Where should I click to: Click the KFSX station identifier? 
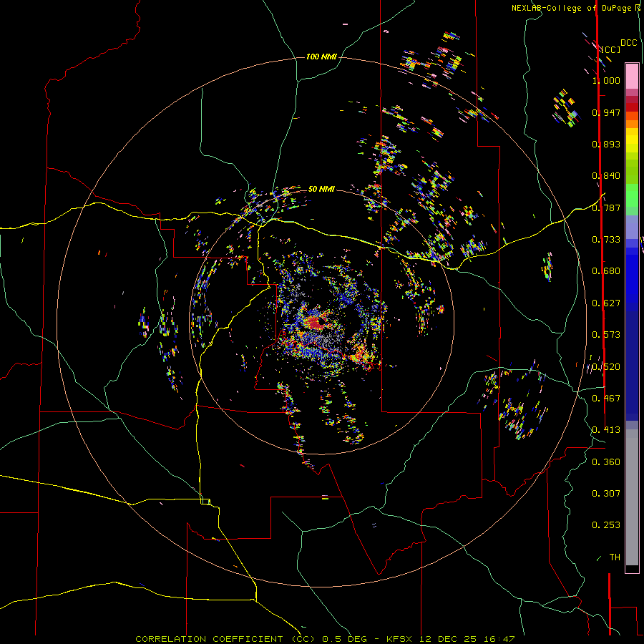click(399, 639)
